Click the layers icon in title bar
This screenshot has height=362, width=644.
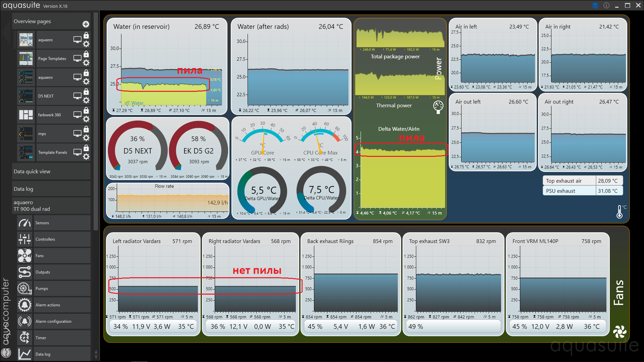tap(595, 5)
